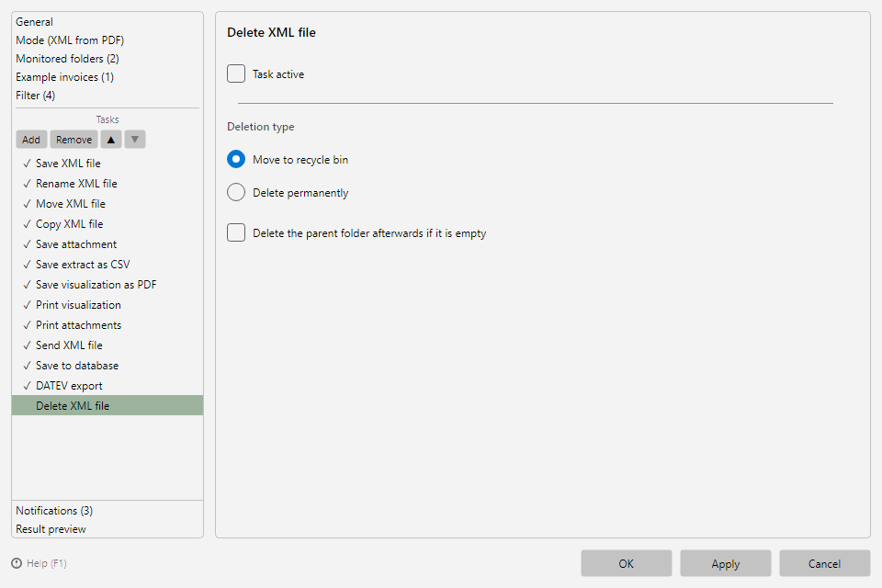This screenshot has height=588, width=882.
Task: Toggle checkmark of Print visualization task
Action: tap(27, 306)
